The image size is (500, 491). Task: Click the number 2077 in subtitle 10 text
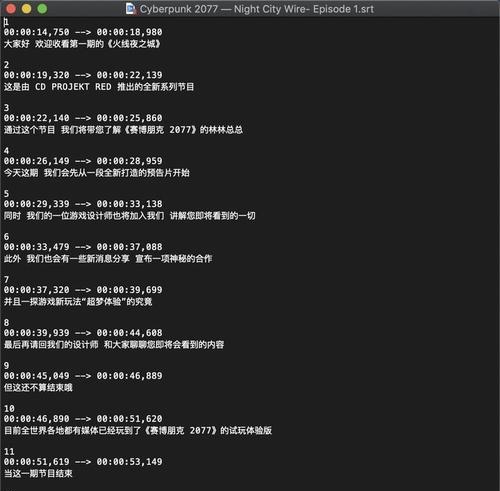tap(201, 430)
